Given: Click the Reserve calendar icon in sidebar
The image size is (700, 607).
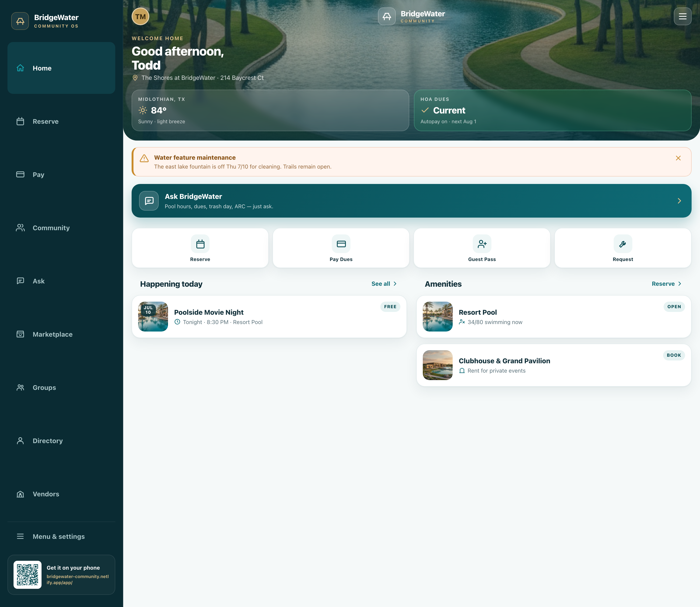Looking at the screenshot, I should 20,121.
